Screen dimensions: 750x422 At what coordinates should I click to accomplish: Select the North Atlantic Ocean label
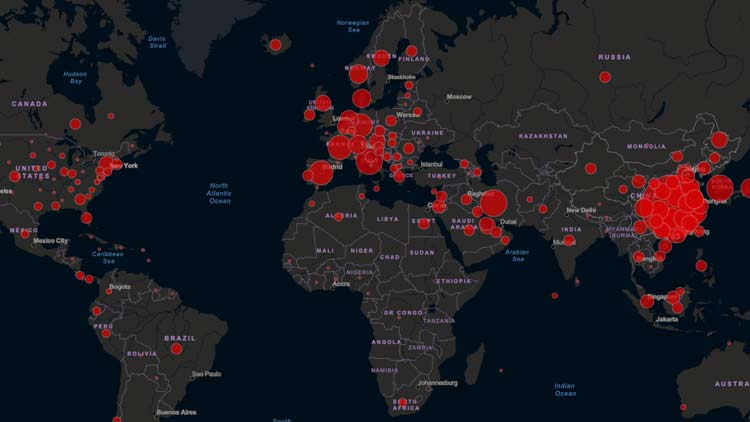(219, 193)
